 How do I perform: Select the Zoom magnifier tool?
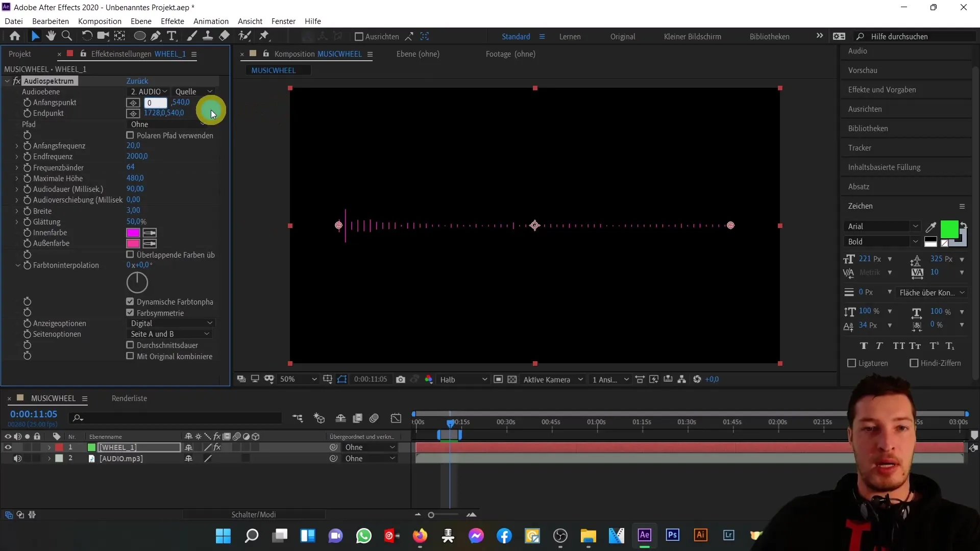coord(67,36)
